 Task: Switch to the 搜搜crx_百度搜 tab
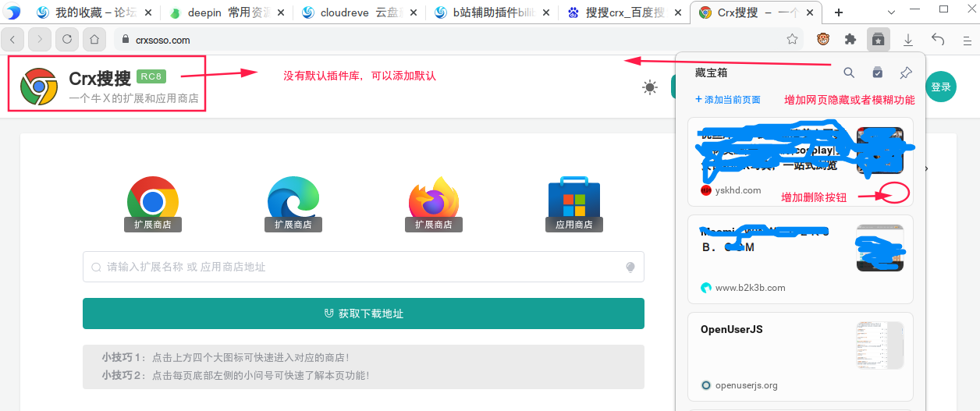point(626,12)
